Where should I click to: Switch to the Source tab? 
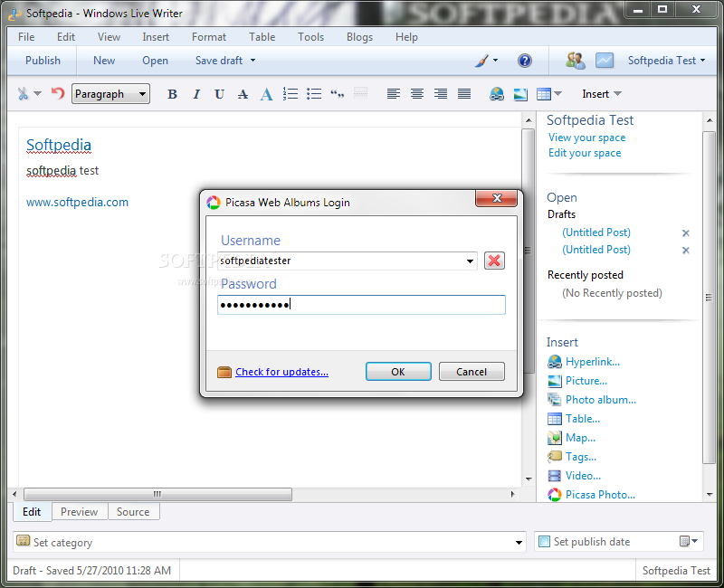pos(133,512)
